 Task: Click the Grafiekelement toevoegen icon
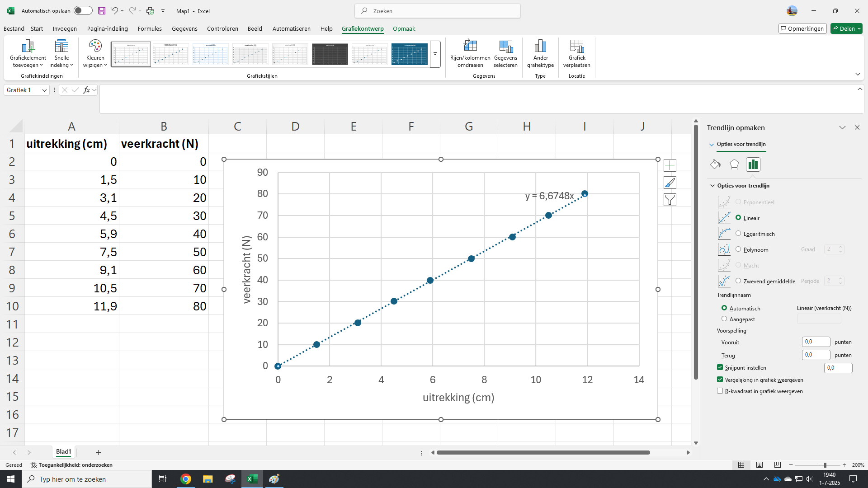tap(28, 46)
